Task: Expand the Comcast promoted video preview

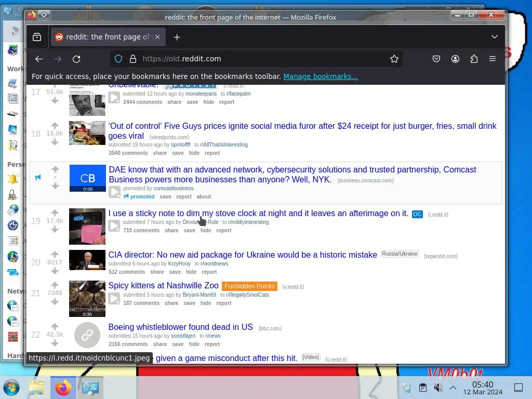Action: [x=114, y=192]
